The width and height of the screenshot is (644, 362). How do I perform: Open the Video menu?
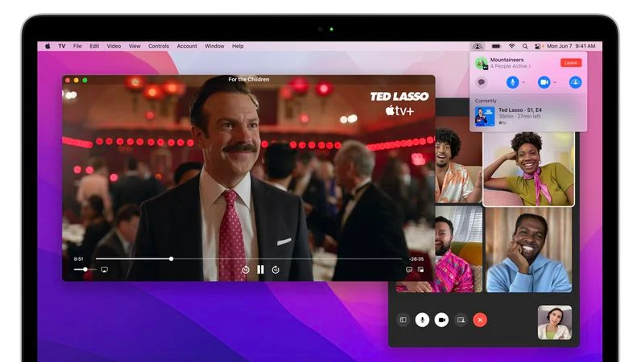pos(114,46)
